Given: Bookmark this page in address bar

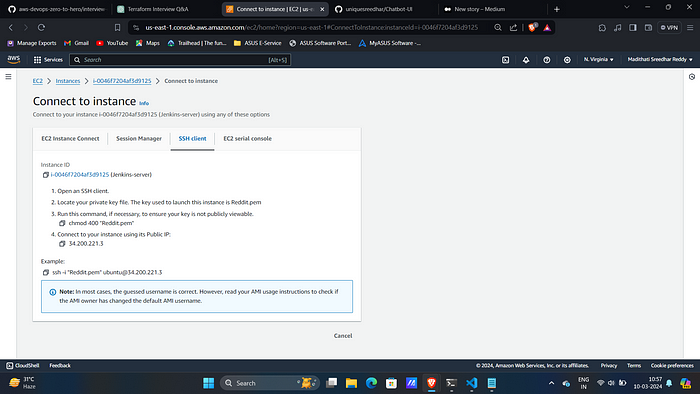Looking at the screenshot, I should pos(117,28).
